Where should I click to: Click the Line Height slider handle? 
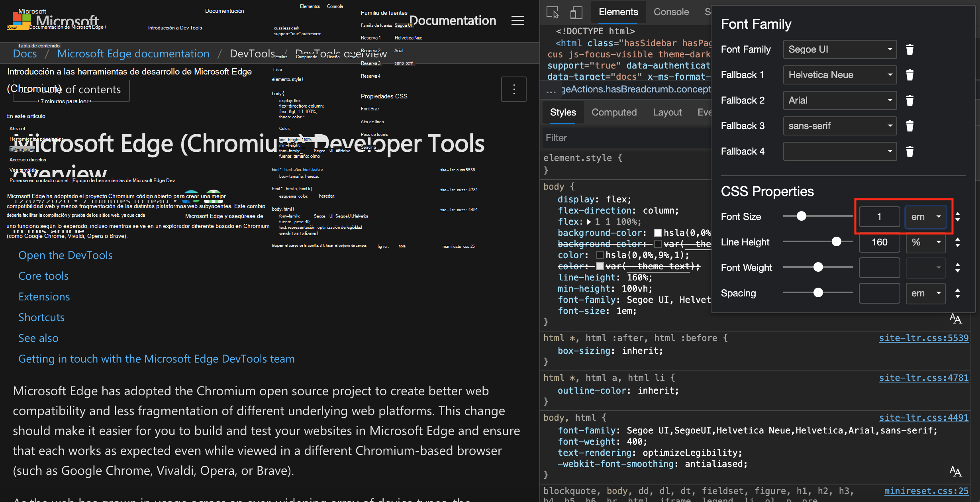pos(836,242)
